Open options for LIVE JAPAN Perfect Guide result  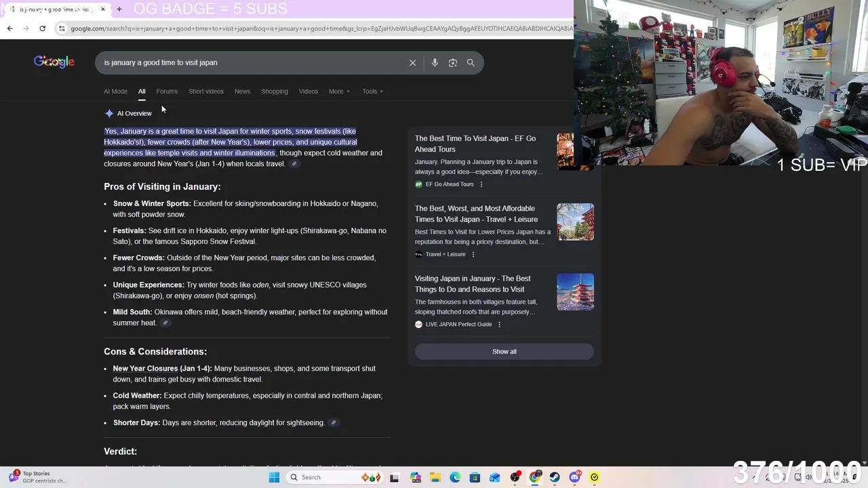tap(499, 324)
